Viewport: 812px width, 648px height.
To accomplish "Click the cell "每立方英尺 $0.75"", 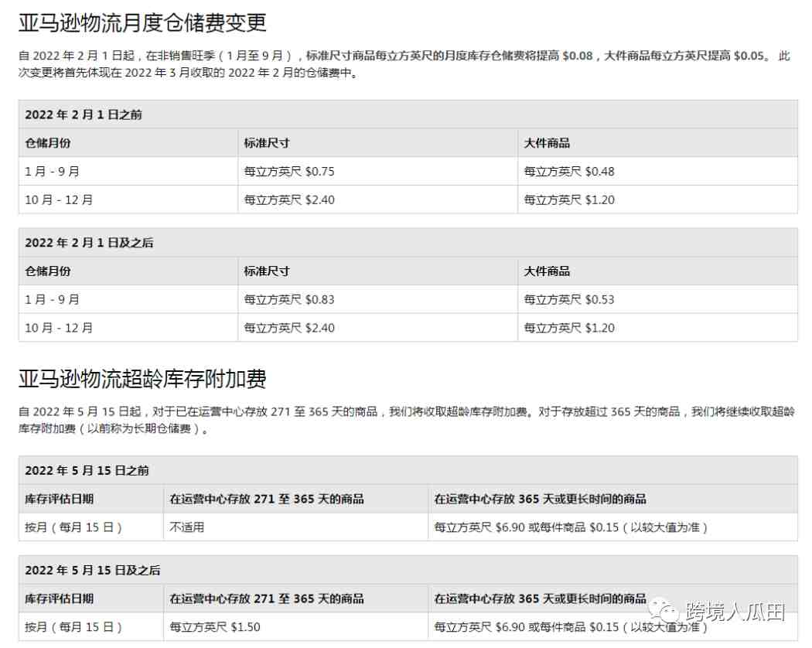I will [x=377, y=172].
